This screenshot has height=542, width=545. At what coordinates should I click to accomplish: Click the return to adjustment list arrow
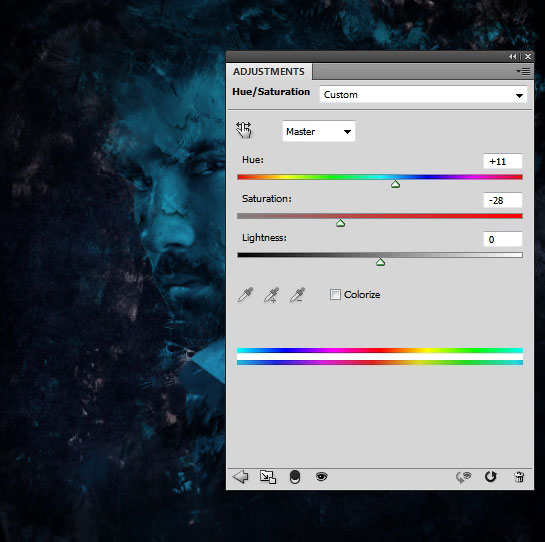240,476
